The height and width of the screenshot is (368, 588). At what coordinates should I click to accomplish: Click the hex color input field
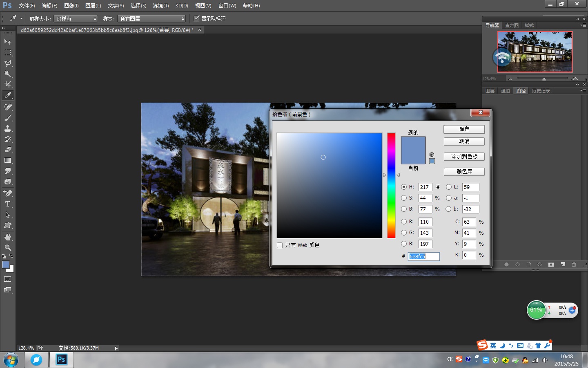click(x=424, y=256)
